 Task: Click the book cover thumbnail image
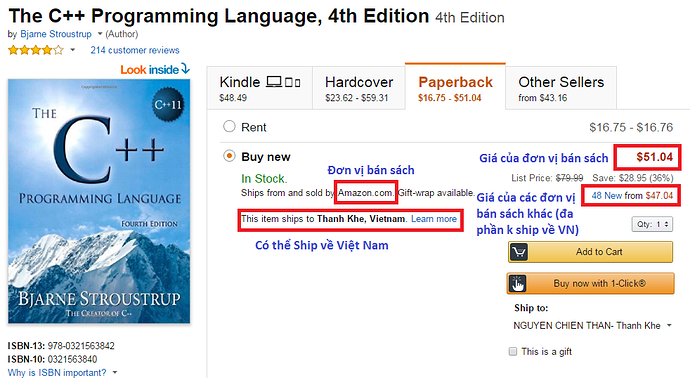[99, 201]
